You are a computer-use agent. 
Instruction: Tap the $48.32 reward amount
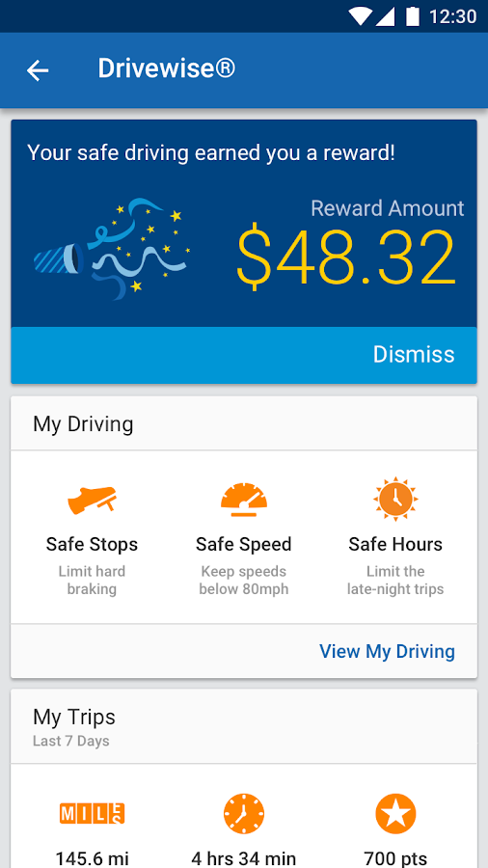pyautogui.click(x=346, y=258)
